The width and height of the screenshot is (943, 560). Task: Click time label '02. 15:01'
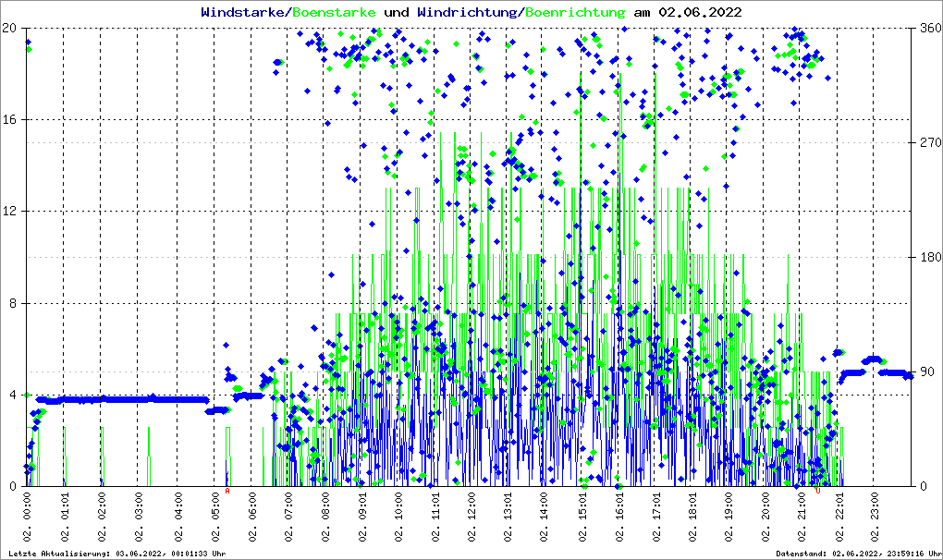[582, 517]
